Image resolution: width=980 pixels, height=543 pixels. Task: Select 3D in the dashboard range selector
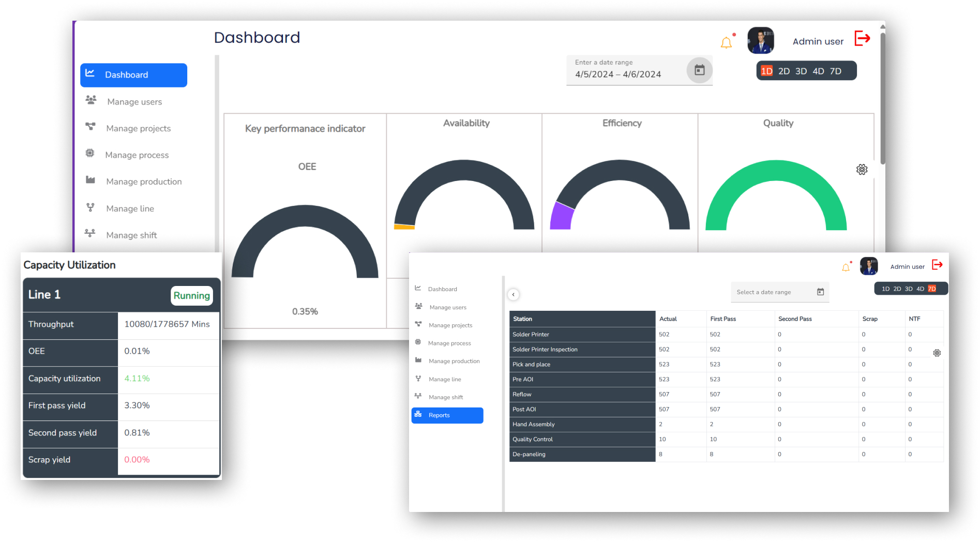click(801, 71)
